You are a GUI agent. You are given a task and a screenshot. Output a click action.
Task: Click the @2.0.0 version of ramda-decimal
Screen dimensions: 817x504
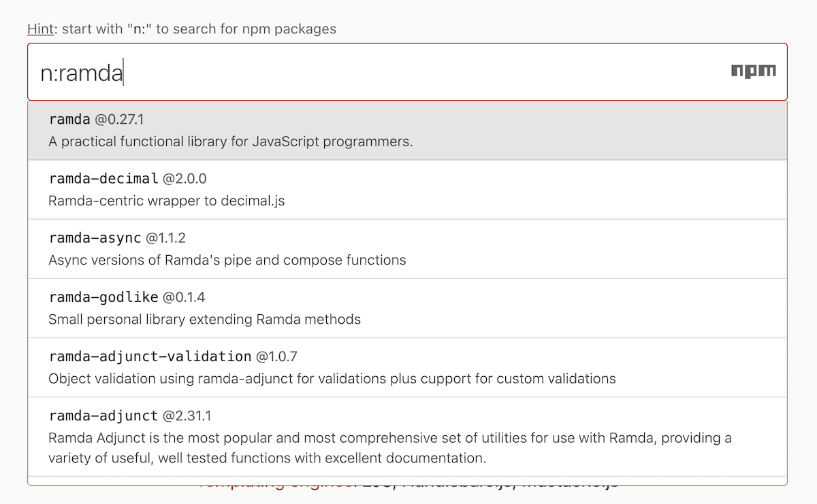pyautogui.click(x=185, y=179)
